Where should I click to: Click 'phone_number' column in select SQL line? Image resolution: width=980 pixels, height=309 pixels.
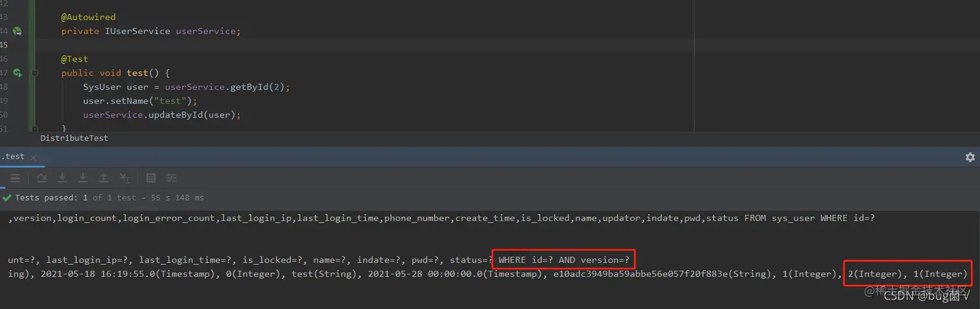click(416, 218)
